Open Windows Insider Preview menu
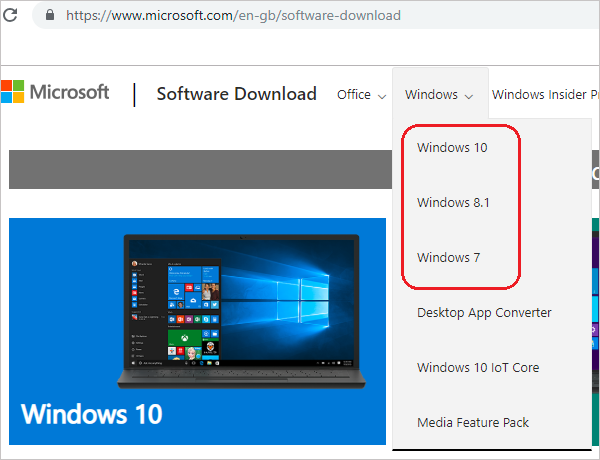Viewport: 600px width, 460px height. tap(545, 95)
